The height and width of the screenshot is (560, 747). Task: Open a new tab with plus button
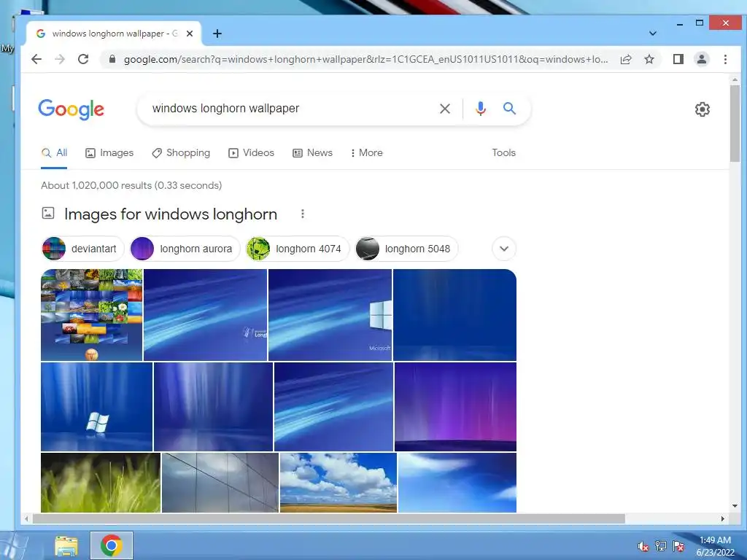point(217,34)
